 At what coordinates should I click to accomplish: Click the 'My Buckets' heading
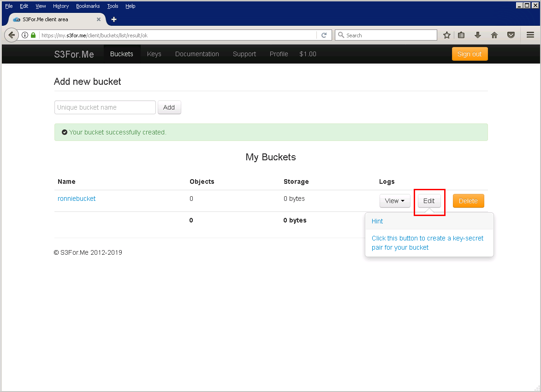click(271, 157)
